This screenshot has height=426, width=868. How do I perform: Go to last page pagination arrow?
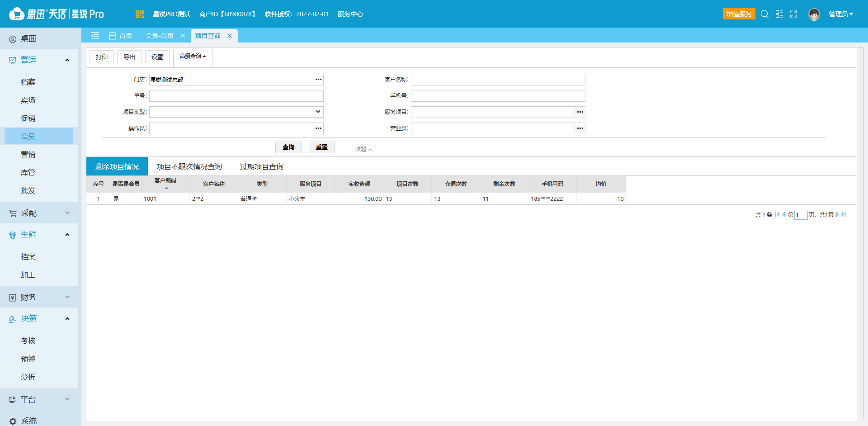pyautogui.click(x=844, y=214)
